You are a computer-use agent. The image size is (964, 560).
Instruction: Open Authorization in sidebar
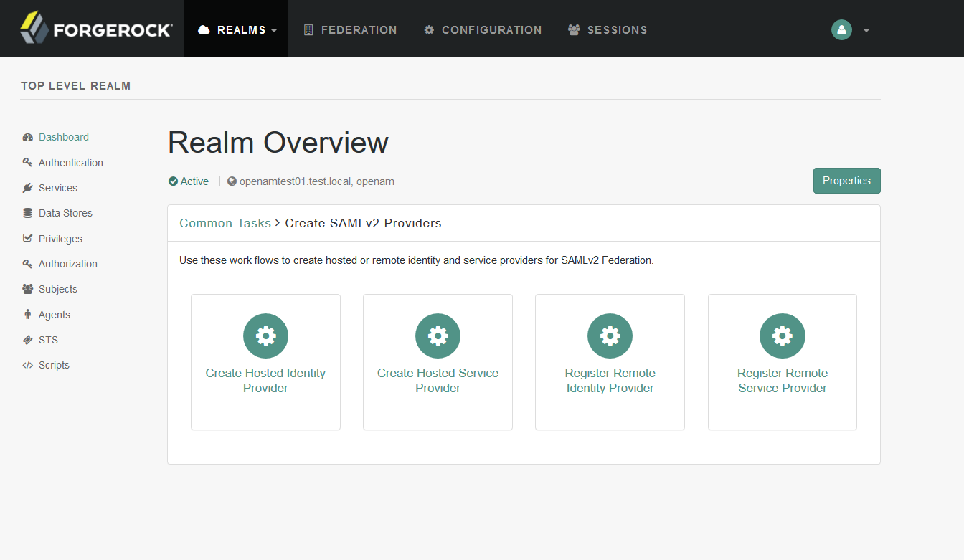tap(68, 264)
